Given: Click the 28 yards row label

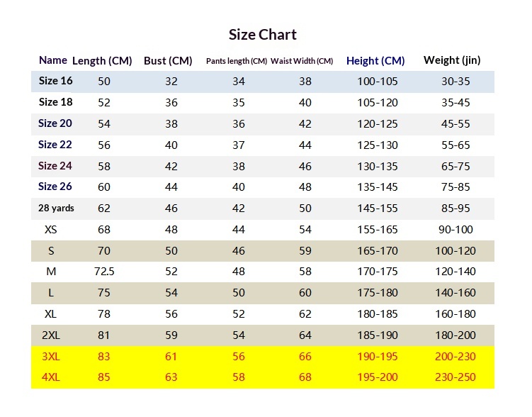Looking at the screenshot, I should click(56, 208).
